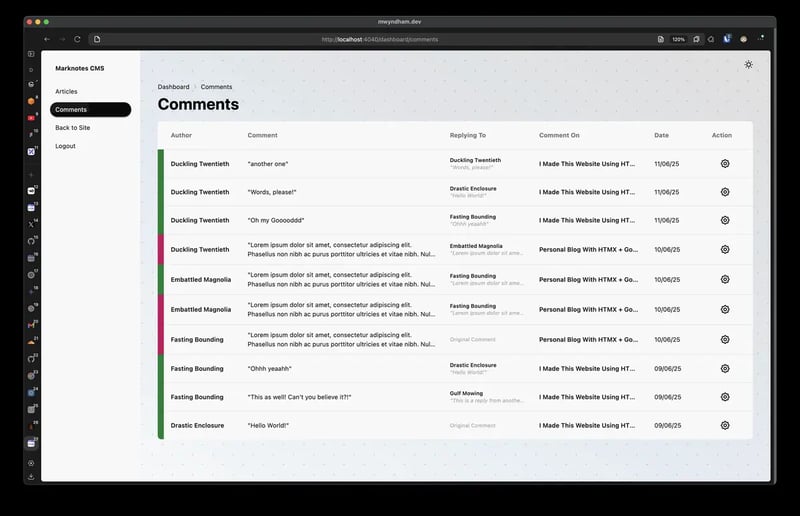Toggle the light/dark theme sun icon
This screenshot has height=516, width=800.
click(x=748, y=64)
